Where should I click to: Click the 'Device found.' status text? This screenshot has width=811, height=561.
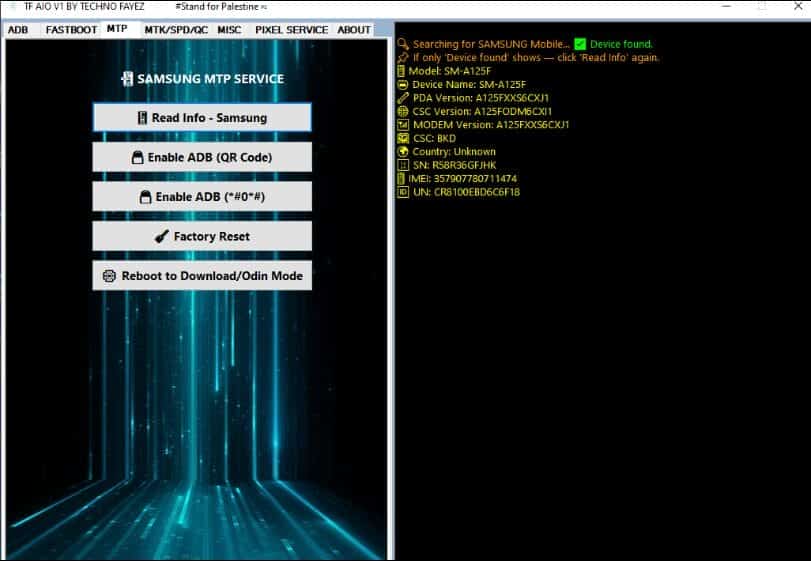coord(621,44)
